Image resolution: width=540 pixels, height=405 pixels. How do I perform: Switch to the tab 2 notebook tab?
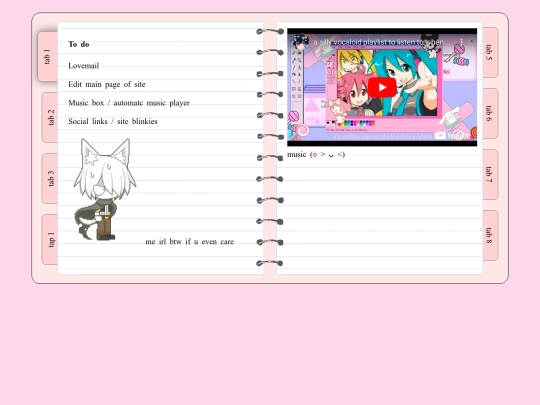(x=50, y=117)
